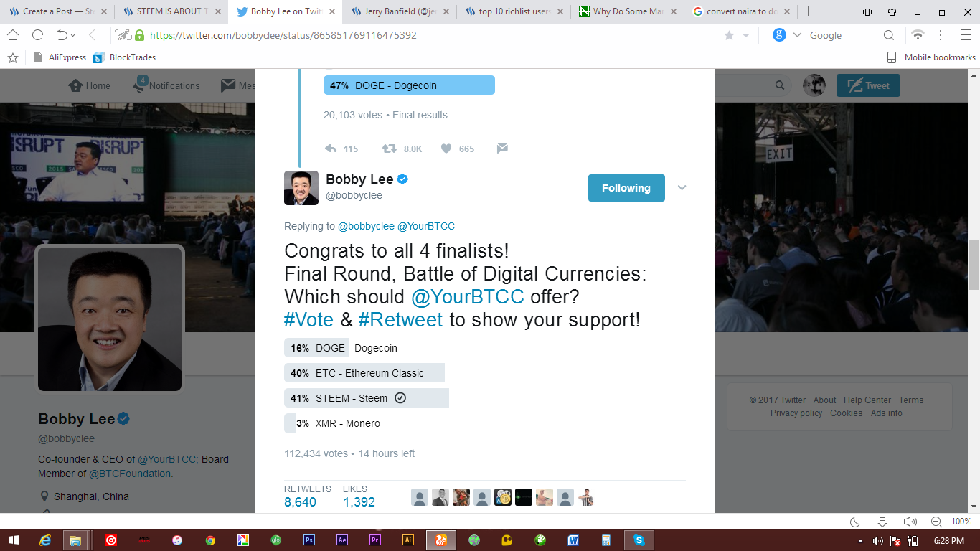Click the direct message envelope icon under the poll

[502, 149]
